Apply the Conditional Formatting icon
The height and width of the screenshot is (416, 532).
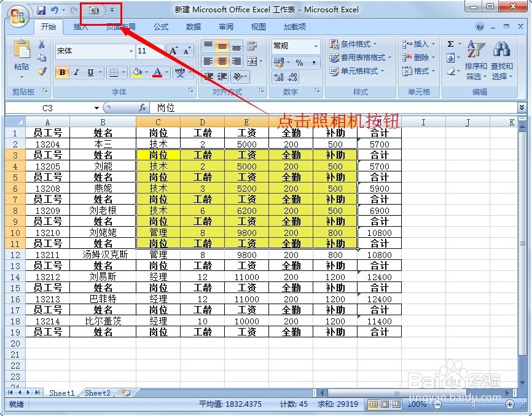pos(334,44)
